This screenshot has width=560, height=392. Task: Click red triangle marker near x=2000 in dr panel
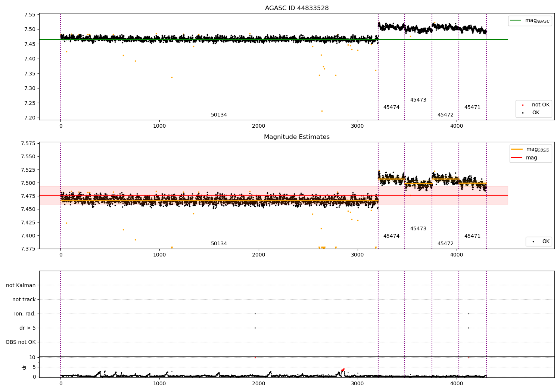click(255, 358)
